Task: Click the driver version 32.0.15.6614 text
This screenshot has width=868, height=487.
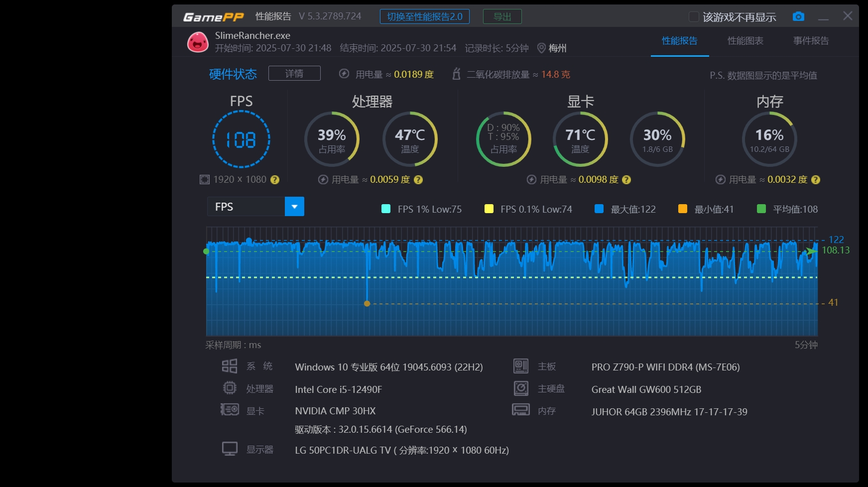Action: pos(381,429)
